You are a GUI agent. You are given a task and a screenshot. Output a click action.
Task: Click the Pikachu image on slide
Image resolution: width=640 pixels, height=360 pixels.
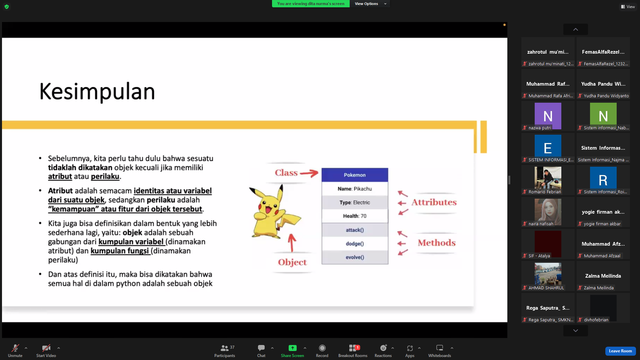tap(275, 211)
